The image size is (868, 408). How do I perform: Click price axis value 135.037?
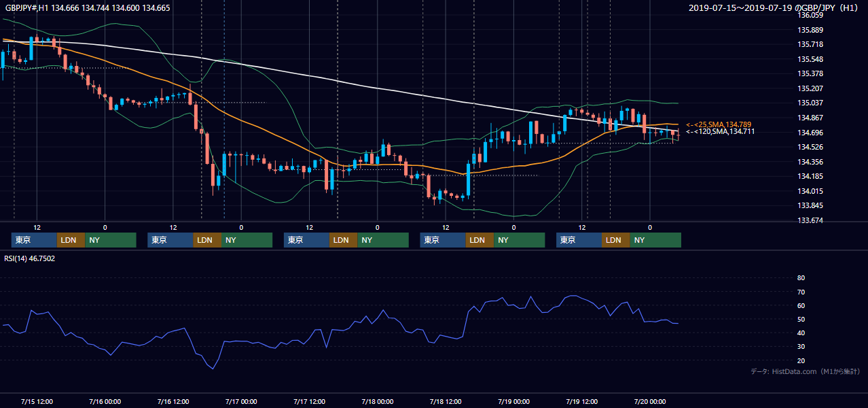(810, 103)
